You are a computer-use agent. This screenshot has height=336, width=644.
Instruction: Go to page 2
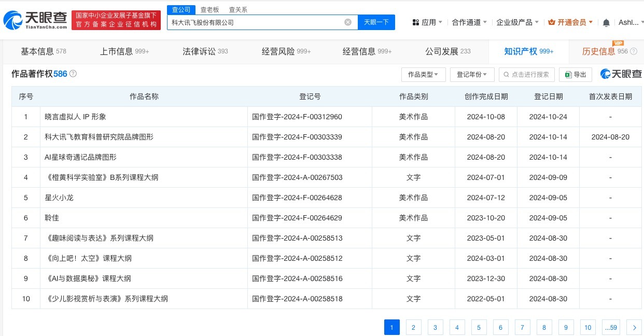[413, 327]
